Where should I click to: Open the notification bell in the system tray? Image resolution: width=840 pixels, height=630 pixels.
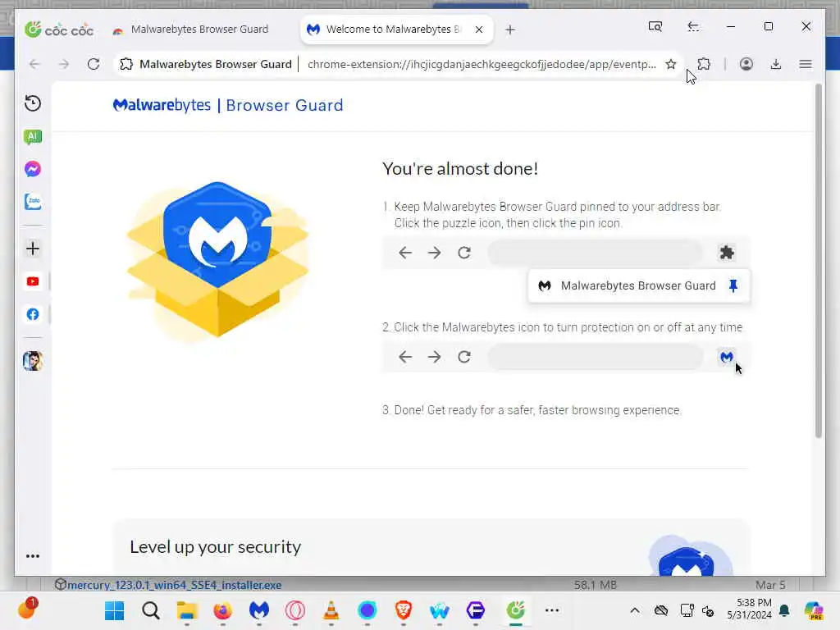pos(784,610)
